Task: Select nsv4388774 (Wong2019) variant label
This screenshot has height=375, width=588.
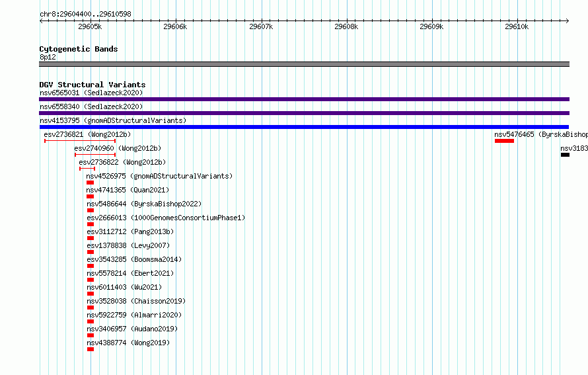Action: [128, 343]
